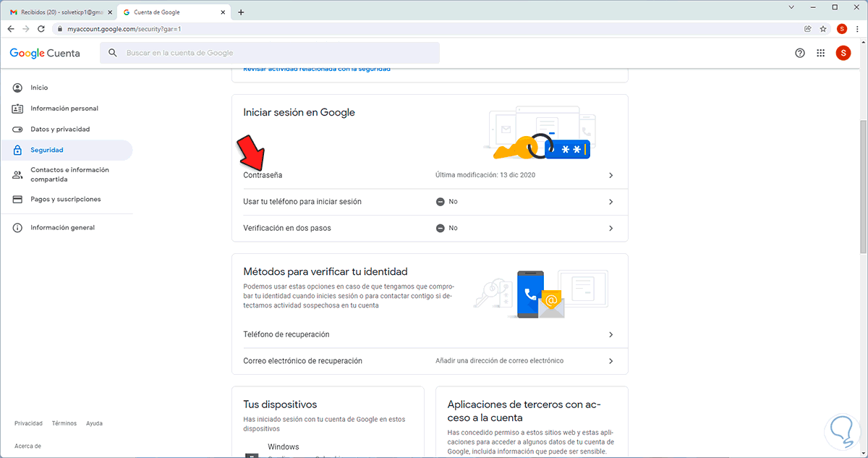Go forward with the browser forward arrow
Viewport: 868px width, 458px height.
pyautogui.click(x=26, y=29)
